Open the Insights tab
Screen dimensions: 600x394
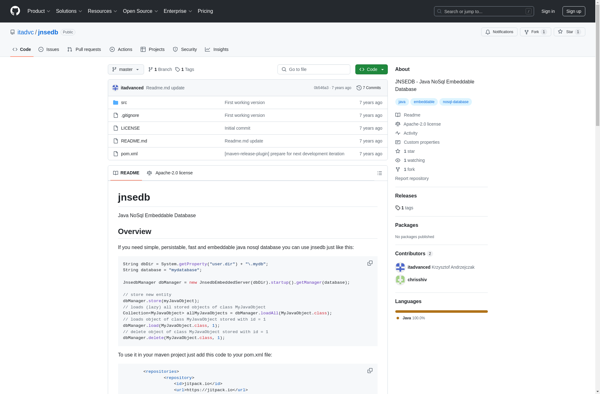217,49
